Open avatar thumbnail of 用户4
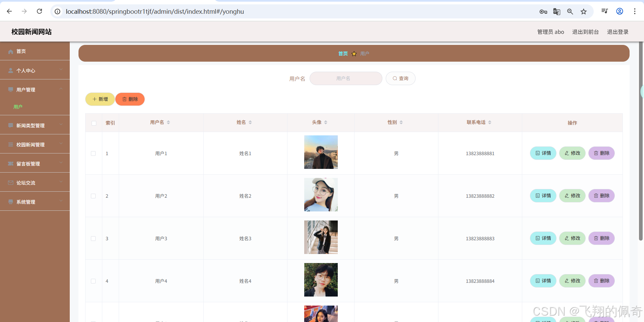This screenshot has height=322, width=644. coord(321,280)
